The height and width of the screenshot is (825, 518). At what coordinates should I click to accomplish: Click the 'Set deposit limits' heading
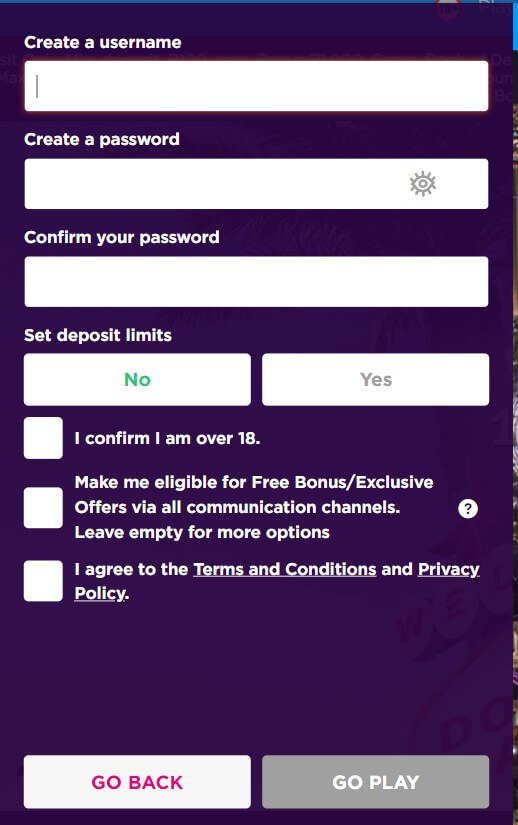pyautogui.click(x=98, y=335)
